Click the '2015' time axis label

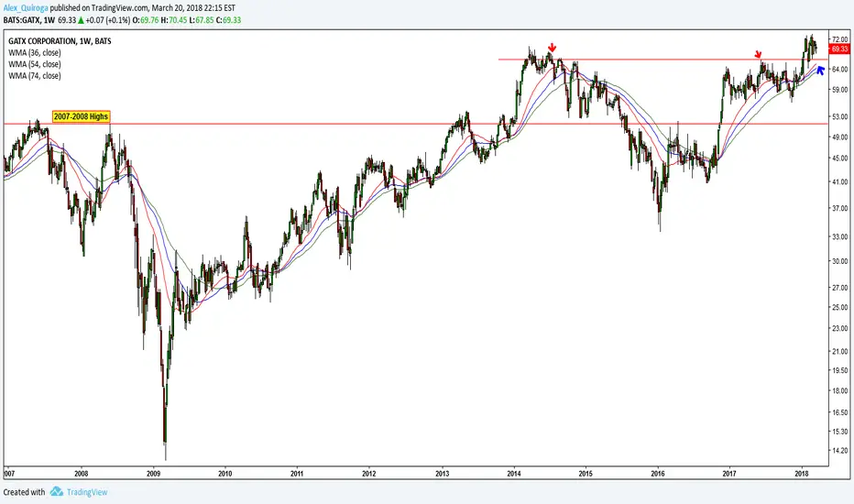(x=586, y=474)
